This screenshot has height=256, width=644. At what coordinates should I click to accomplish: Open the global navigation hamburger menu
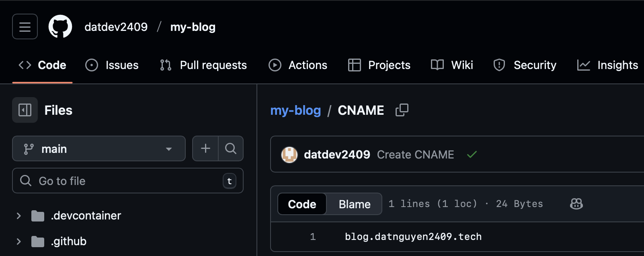pos(25,26)
